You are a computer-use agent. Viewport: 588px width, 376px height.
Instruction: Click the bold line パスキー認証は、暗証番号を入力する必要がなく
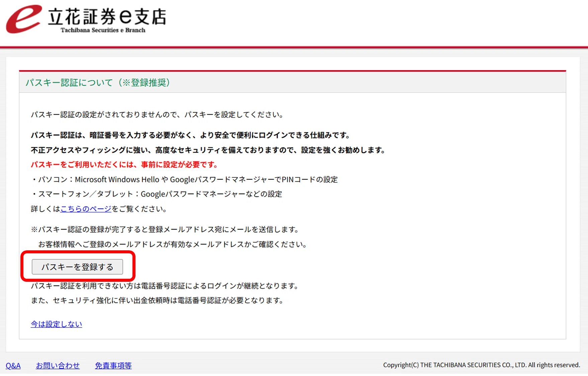[191, 135]
